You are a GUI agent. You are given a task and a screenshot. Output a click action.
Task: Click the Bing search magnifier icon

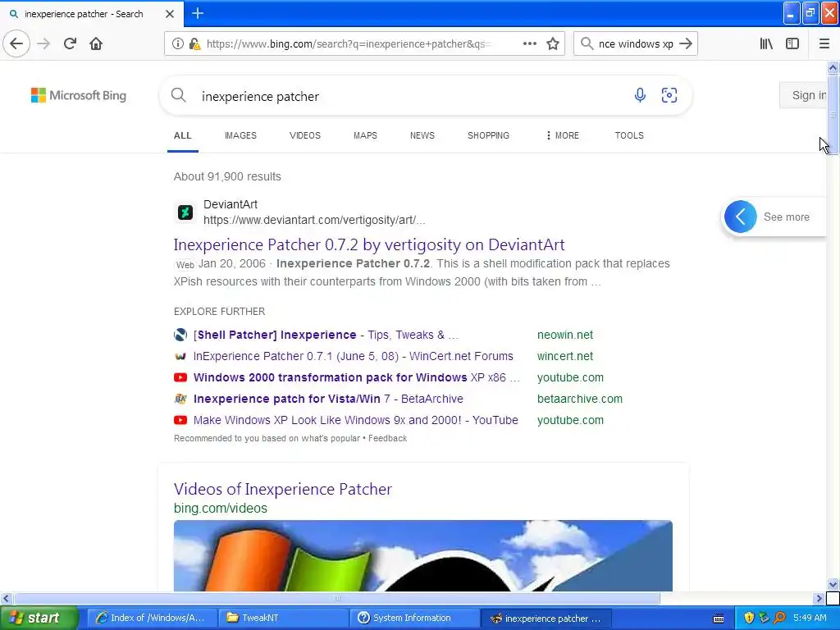click(x=178, y=95)
